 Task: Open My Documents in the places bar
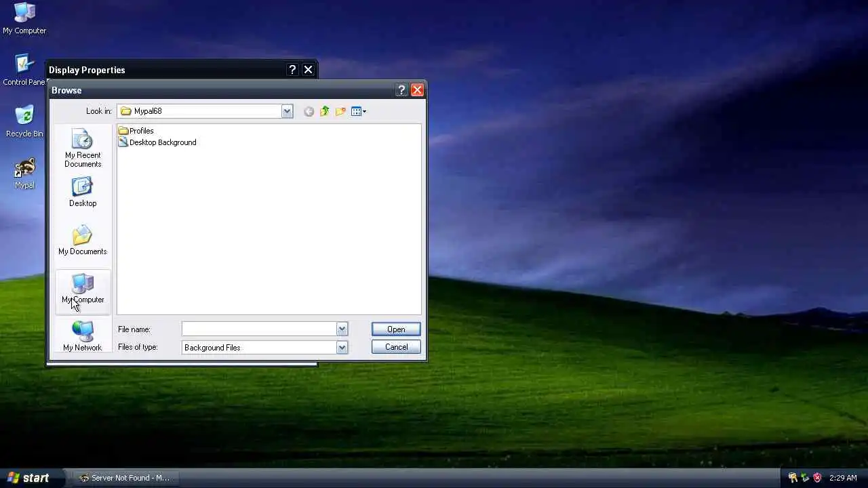83,241
